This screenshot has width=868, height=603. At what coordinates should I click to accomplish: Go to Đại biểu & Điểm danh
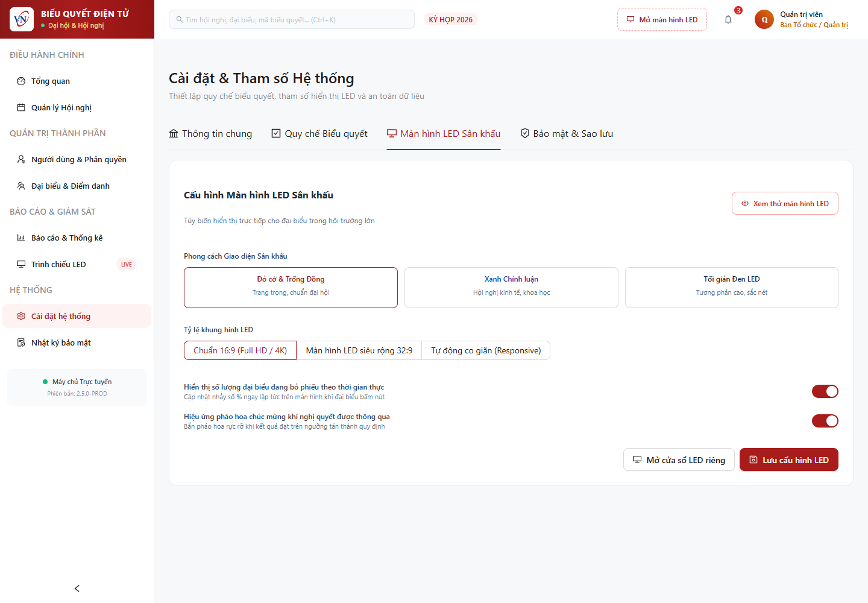(77, 186)
